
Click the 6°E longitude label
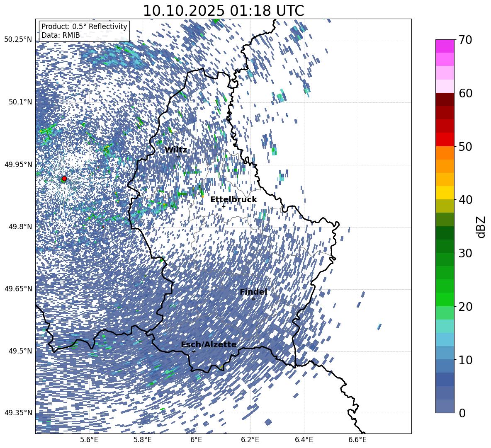(x=196, y=440)
